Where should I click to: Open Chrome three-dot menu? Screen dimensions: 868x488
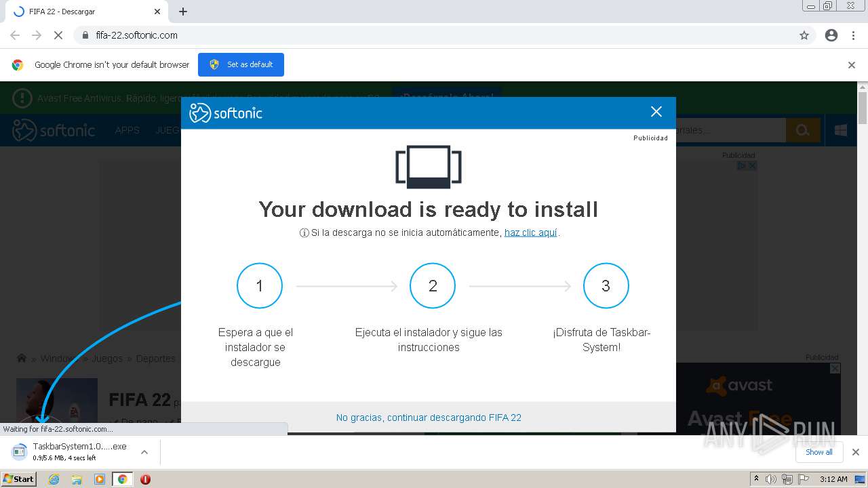pyautogui.click(x=853, y=35)
